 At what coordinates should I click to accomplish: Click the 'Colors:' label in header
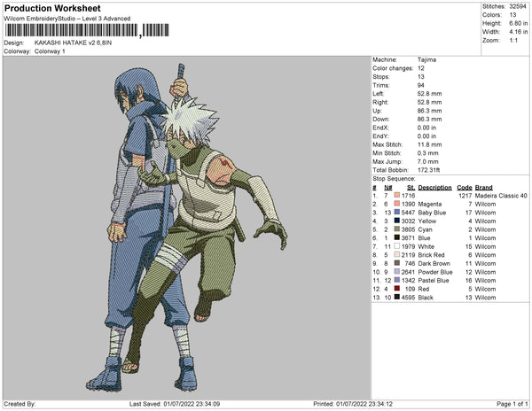[x=492, y=15]
